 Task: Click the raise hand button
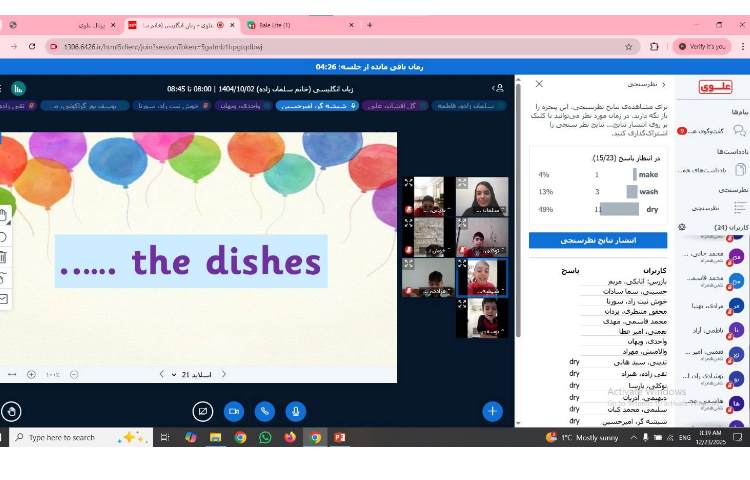[x=11, y=411]
